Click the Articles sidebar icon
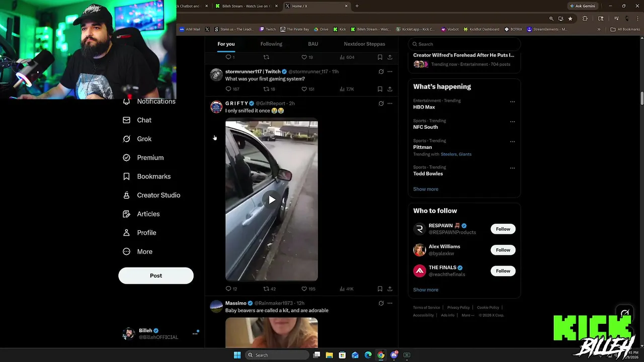 pos(127,214)
